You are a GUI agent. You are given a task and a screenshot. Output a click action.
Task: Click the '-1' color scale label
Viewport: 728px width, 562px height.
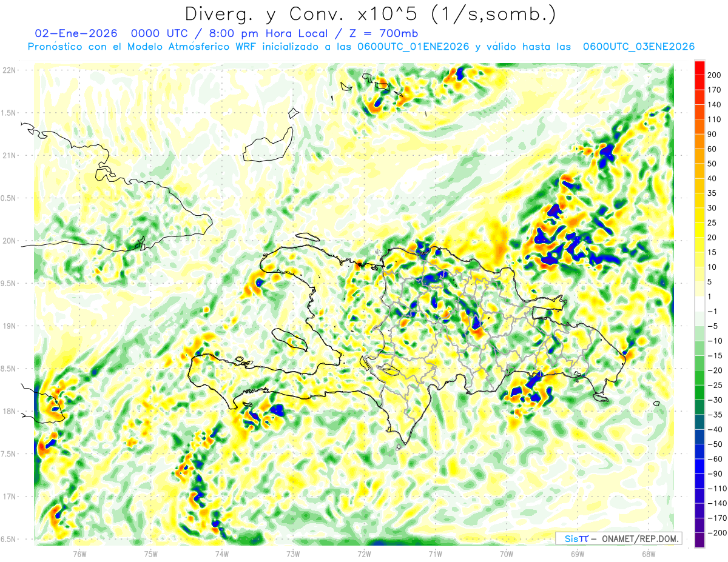[713, 311]
